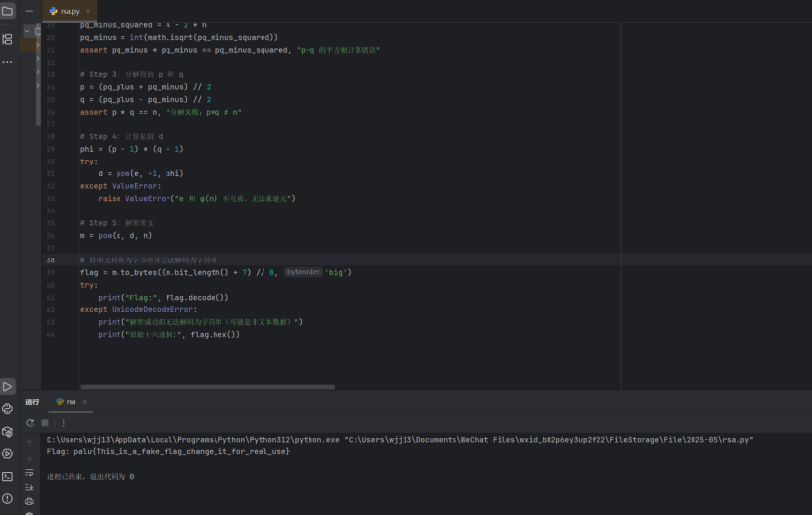Screen dimensions: 812x516
Task: Open the Terminal tool window
Action: pos(7,476)
